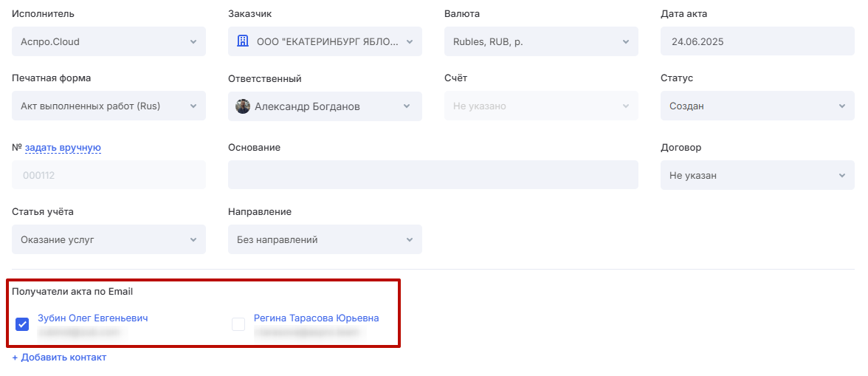868x376 pixels.
Task: Click into the Основание text field
Action: click(x=433, y=176)
